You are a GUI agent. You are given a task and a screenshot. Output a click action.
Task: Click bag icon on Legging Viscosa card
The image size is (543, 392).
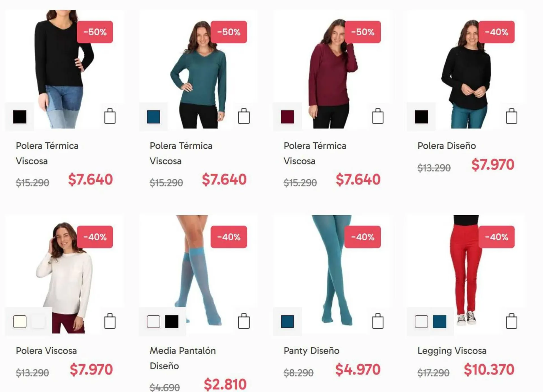click(511, 321)
